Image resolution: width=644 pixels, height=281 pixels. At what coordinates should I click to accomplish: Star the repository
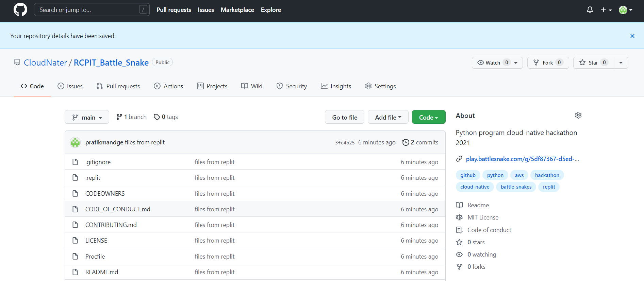(x=594, y=63)
